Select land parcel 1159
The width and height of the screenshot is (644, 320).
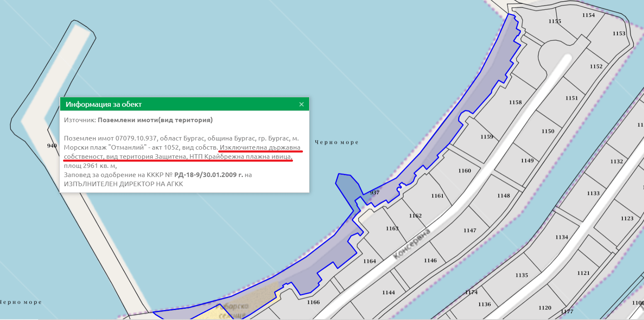[487, 137]
